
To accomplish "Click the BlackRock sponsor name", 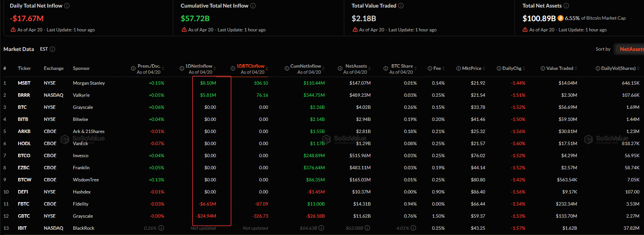I will [x=83, y=228].
